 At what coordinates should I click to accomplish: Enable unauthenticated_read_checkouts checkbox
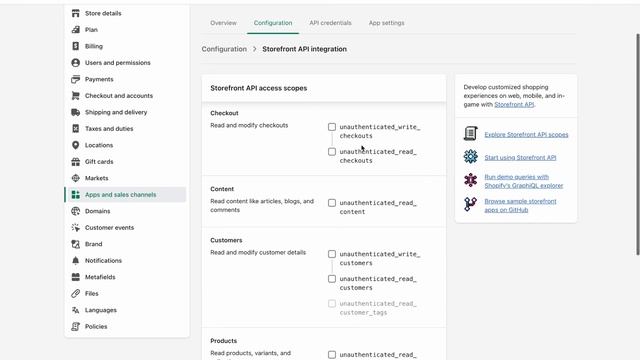point(332,152)
